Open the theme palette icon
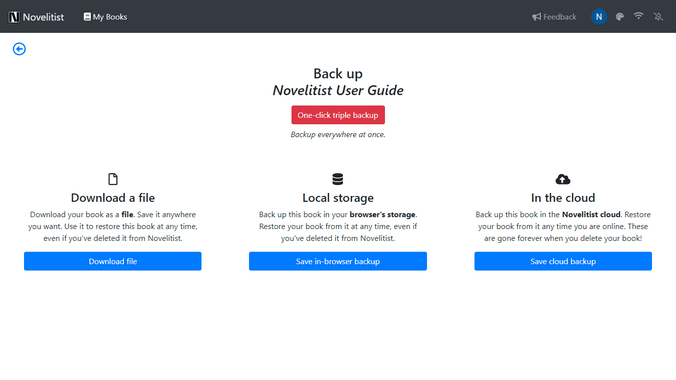 pyautogui.click(x=620, y=17)
